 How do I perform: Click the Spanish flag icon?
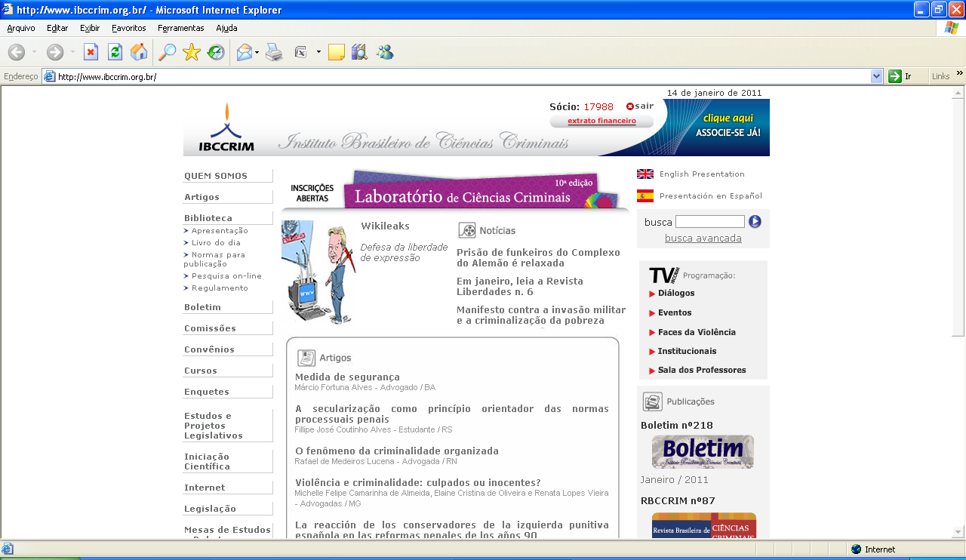(x=645, y=196)
